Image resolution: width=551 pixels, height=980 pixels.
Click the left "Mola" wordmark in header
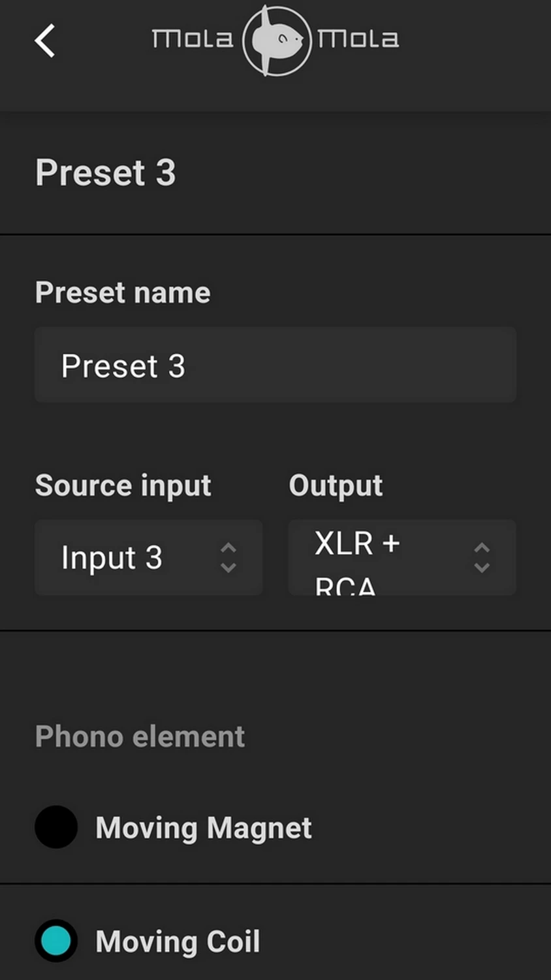click(x=192, y=39)
